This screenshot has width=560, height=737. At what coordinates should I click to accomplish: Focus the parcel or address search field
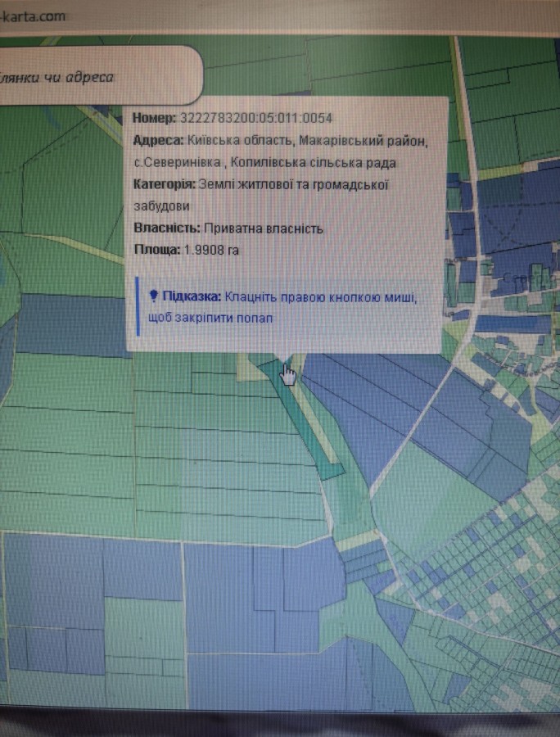[98, 78]
